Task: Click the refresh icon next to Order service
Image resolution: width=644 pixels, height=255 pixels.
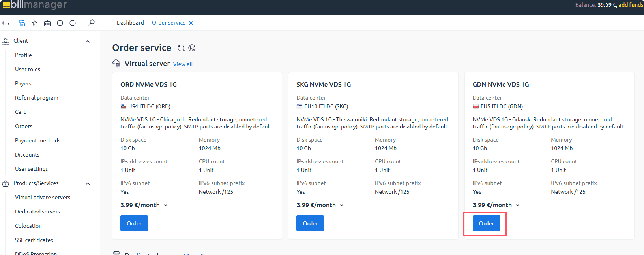Action: pos(181,48)
